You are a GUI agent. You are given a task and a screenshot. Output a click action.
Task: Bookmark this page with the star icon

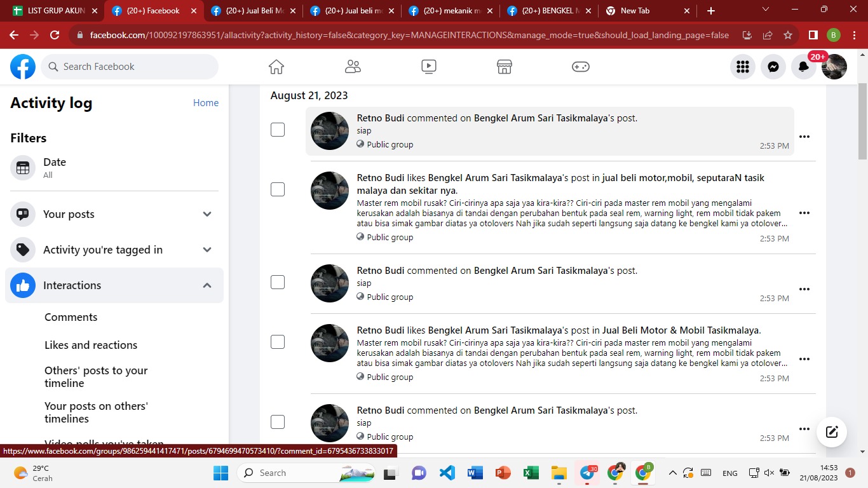788,35
